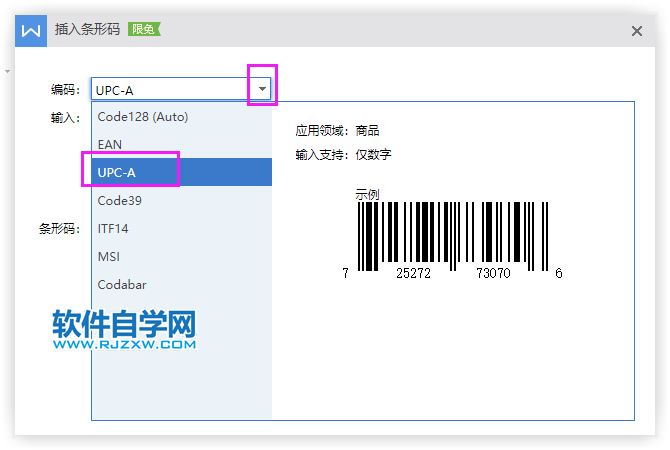Image resolution: width=670 pixels, height=450 pixels.
Task: Click the barcode digits 25272
Action: [x=413, y=273]
